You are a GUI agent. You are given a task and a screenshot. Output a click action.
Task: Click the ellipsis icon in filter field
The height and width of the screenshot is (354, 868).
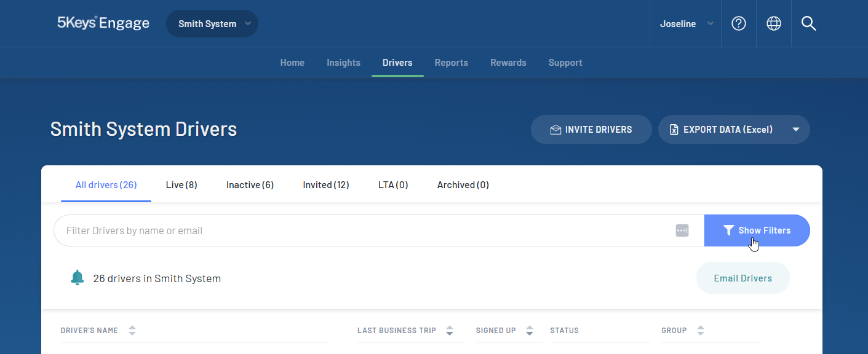click(x=682, y=230)
